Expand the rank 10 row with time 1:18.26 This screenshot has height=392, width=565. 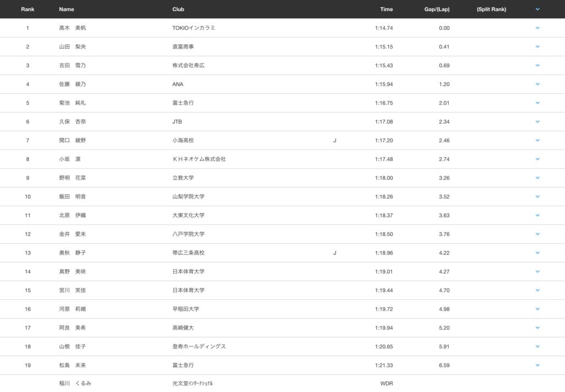click(x=537, y=197)
